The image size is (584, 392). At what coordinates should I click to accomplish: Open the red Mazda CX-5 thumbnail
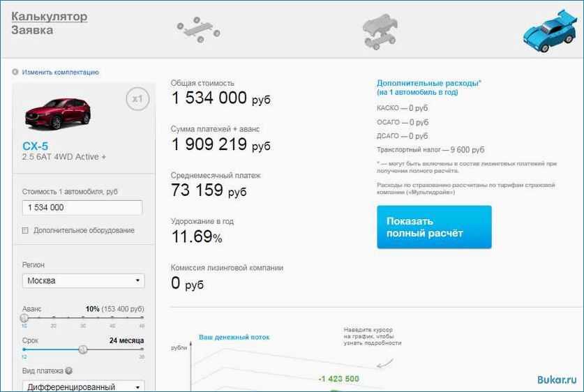58,114
